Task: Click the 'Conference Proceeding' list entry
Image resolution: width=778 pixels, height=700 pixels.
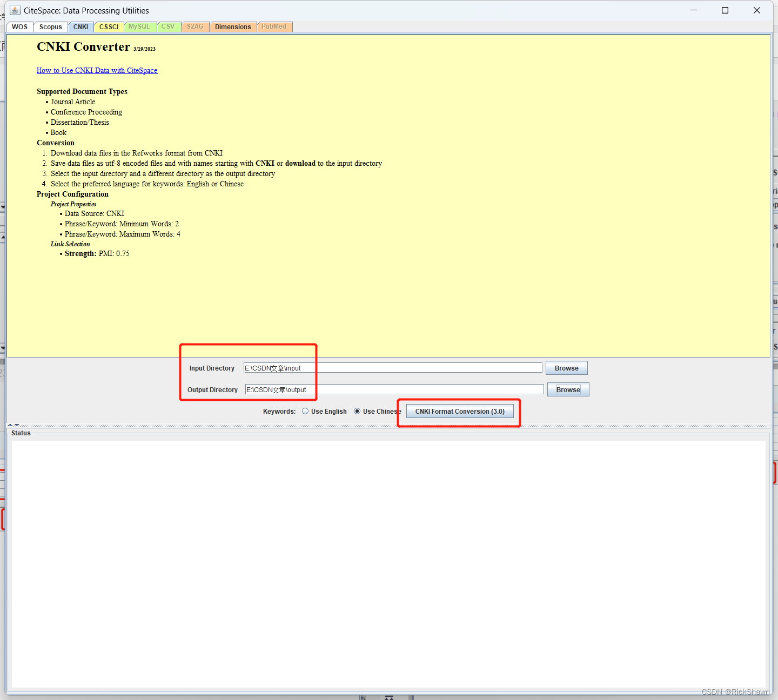Action: coord(86,112)
